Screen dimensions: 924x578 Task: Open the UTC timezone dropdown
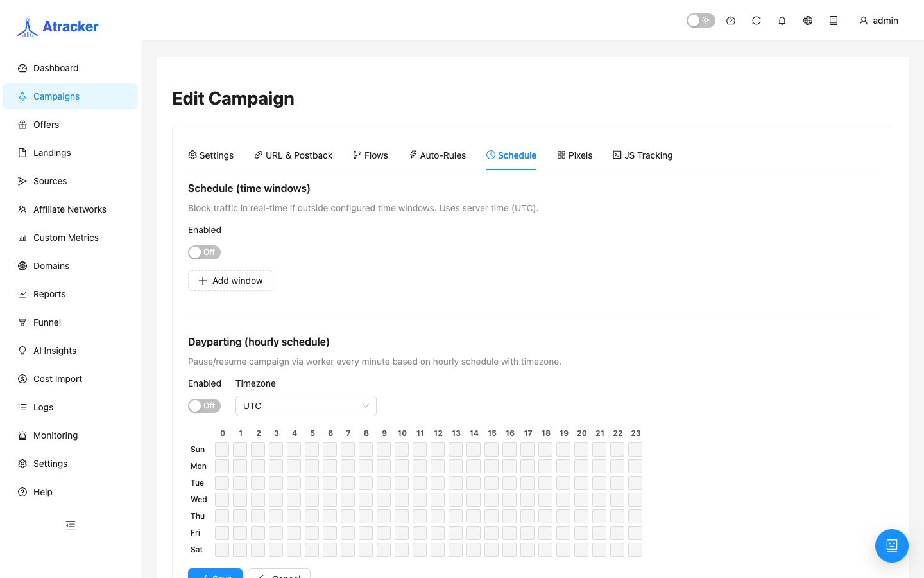[306, 406]
